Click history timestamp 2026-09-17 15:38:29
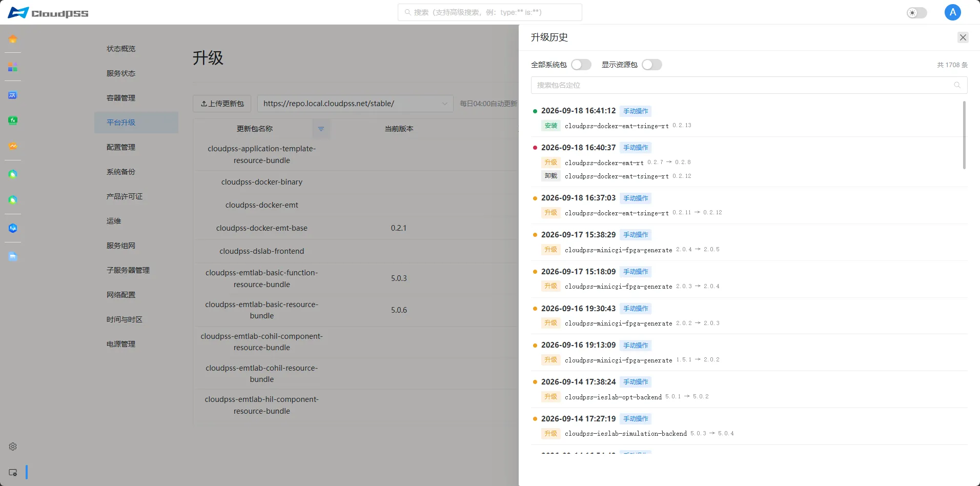This screenshot has width=980, height=486. pos(578,235)
